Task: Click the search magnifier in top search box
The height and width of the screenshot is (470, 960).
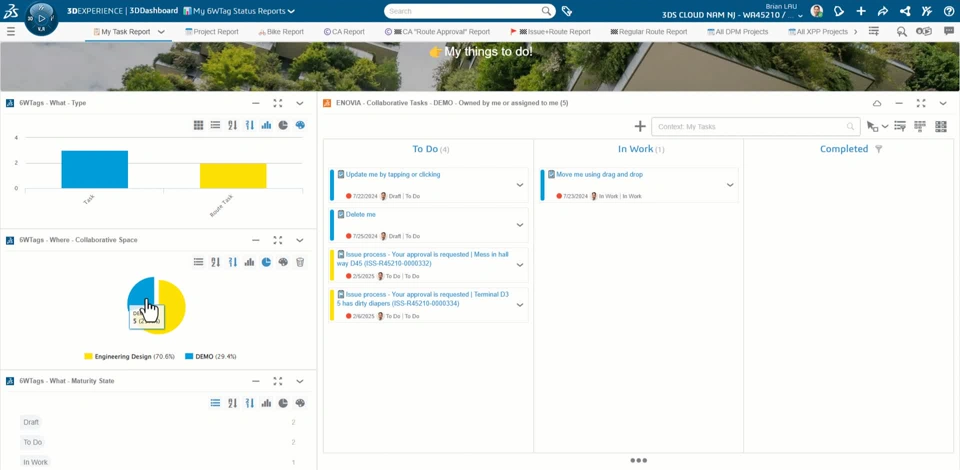Action: click(546, 11)
